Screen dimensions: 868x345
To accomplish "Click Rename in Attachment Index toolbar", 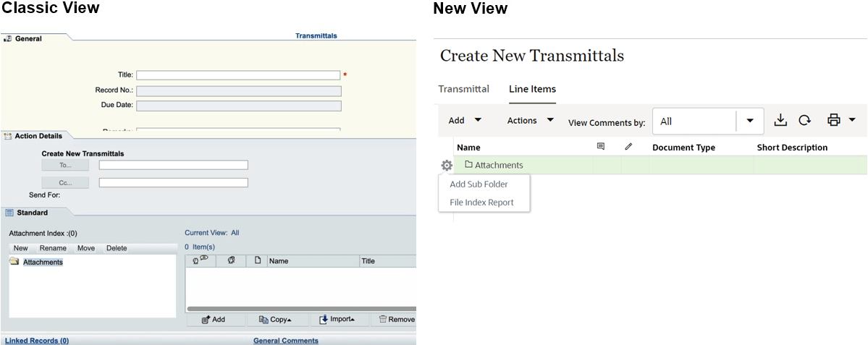I will 53,248.
